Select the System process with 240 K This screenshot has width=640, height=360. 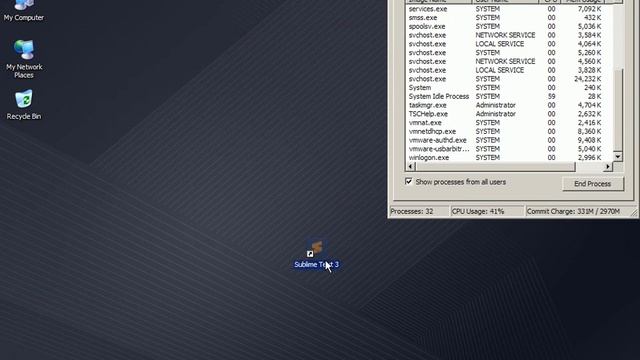[x=509, y=88]
